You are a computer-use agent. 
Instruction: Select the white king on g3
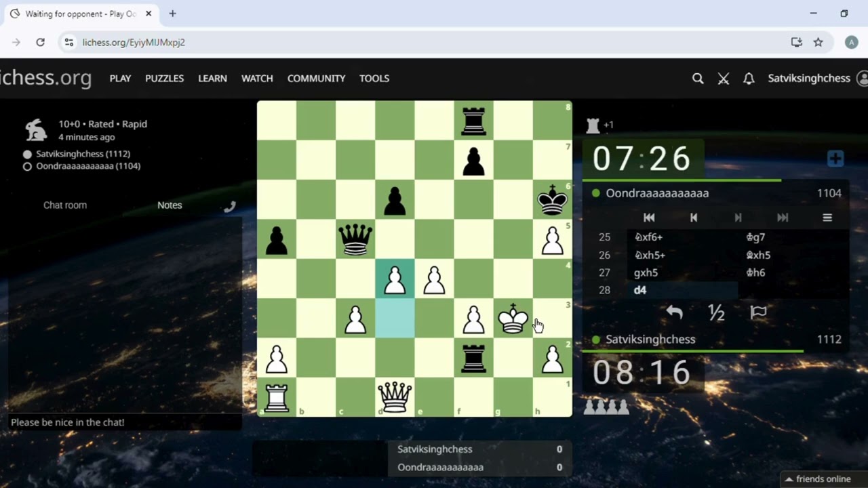click(x=513, y=319)
